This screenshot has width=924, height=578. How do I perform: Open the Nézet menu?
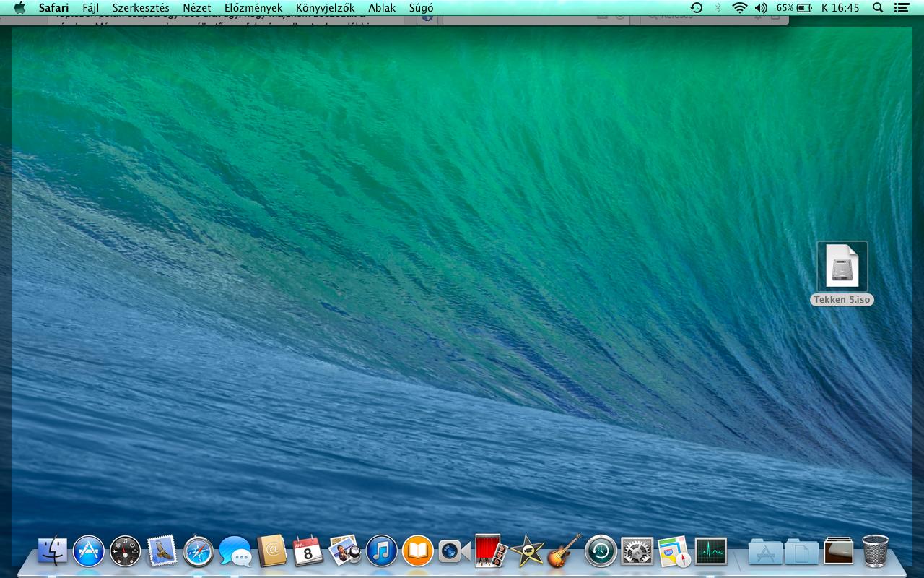(x=197, y=7)
